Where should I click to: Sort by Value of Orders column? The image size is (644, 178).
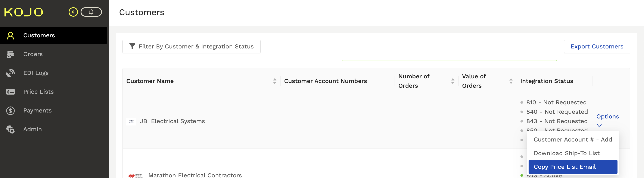pos(511,81)
